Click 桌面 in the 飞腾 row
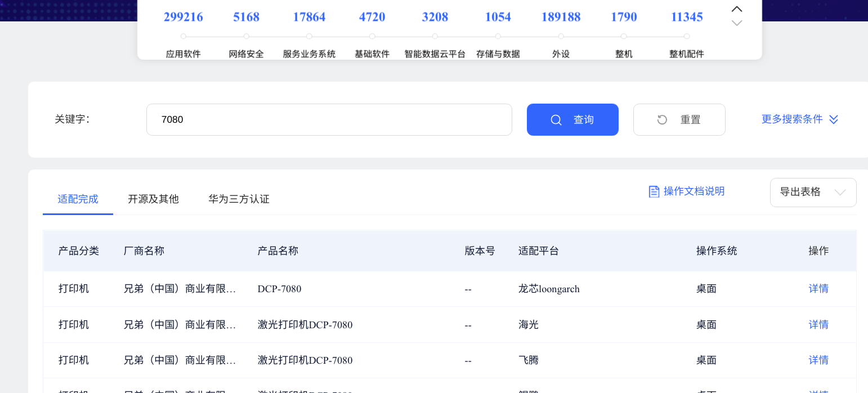This screenshot has width=868, height=393. pos(706,360)
